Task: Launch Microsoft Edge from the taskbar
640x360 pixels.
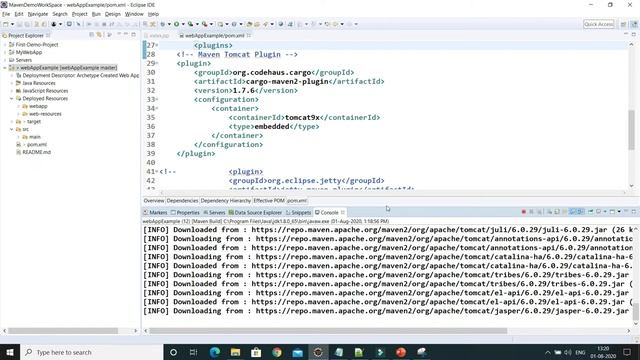Action: click(x=215, y=352)
